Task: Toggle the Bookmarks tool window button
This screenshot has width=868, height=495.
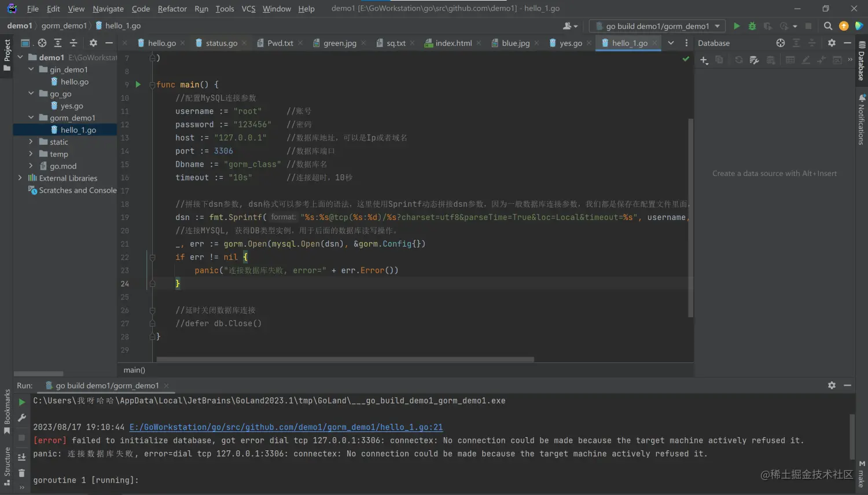Action: coord(7,411)
